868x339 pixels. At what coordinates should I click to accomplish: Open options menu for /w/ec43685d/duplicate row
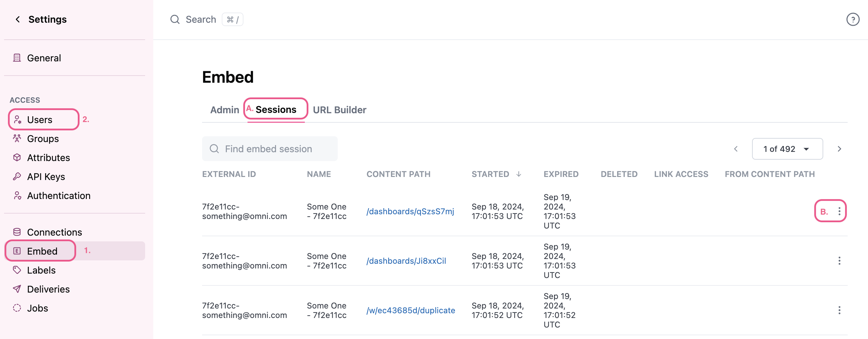tap(839, 310)
